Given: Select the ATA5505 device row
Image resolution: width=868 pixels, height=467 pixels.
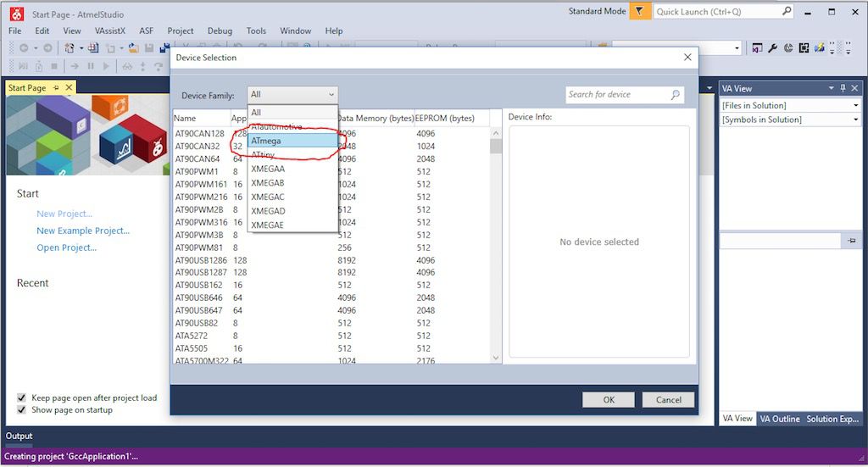Looking at the screenshot, I should (x=331, y=348).
